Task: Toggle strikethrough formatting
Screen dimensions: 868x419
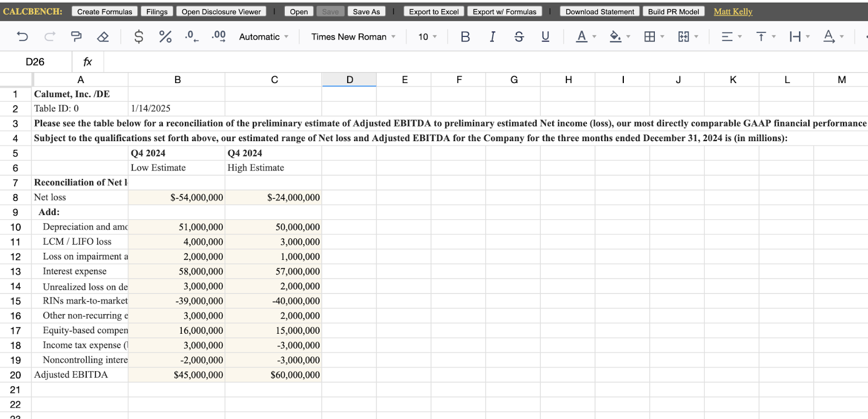Action: coord(519,36)
